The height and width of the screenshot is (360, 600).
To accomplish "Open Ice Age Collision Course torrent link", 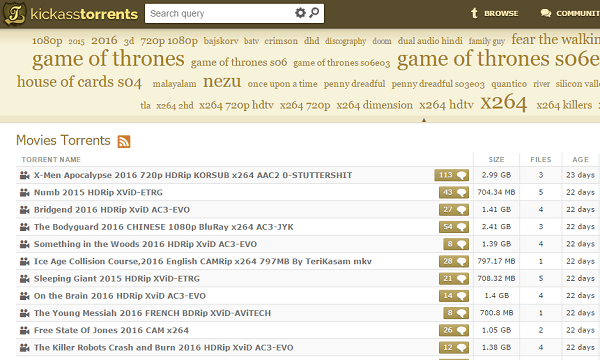I will tap(203, 261).
